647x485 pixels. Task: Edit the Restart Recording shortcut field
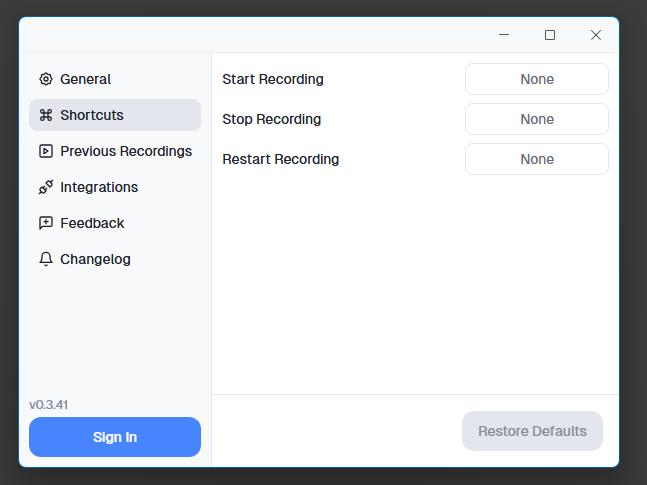(x=537, y=159)
